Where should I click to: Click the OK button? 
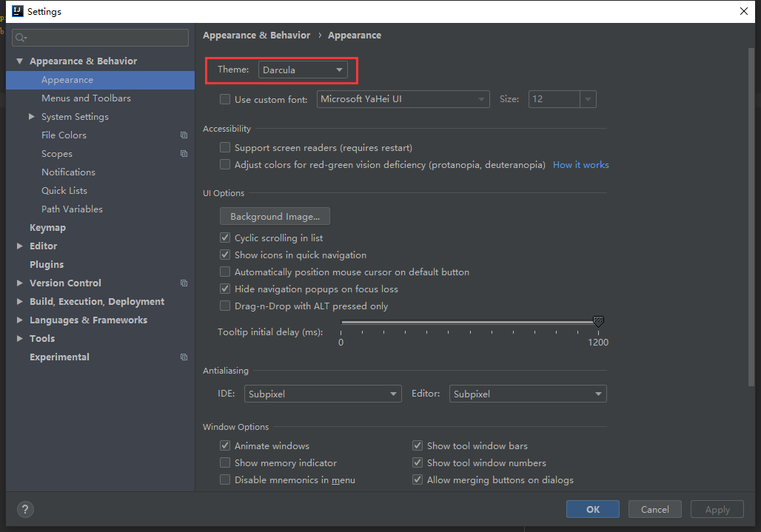tap(593, 509)
